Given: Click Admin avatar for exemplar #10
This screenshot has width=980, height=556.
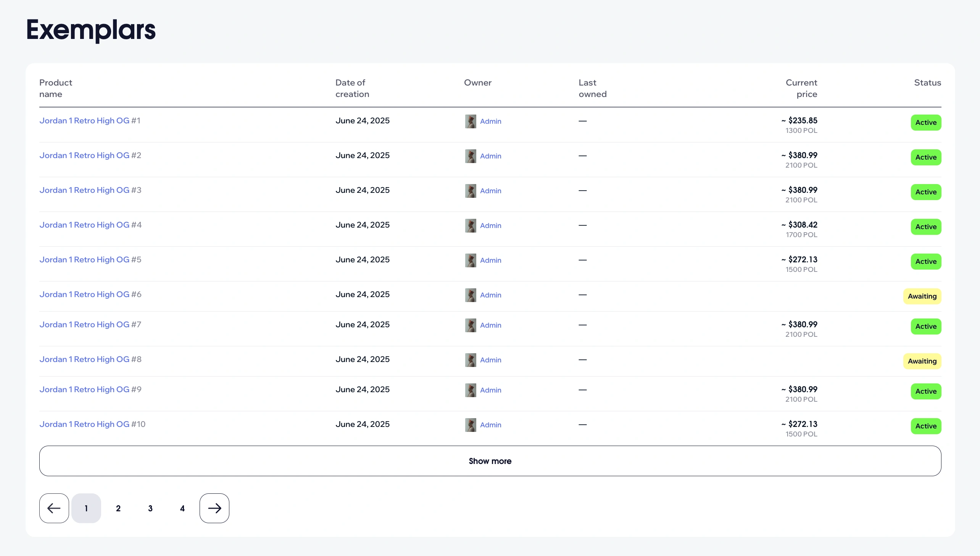Looking at the screenshot, I should (470, 425).
